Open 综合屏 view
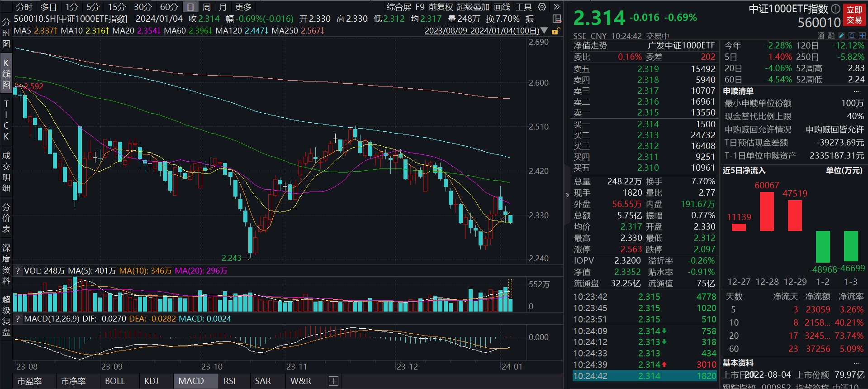868x389 pixels. pyautogui.click(x=398, y=7)
